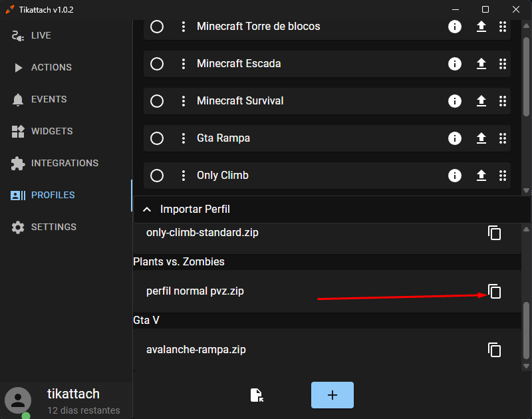Import a profile from file

point(257,395)
